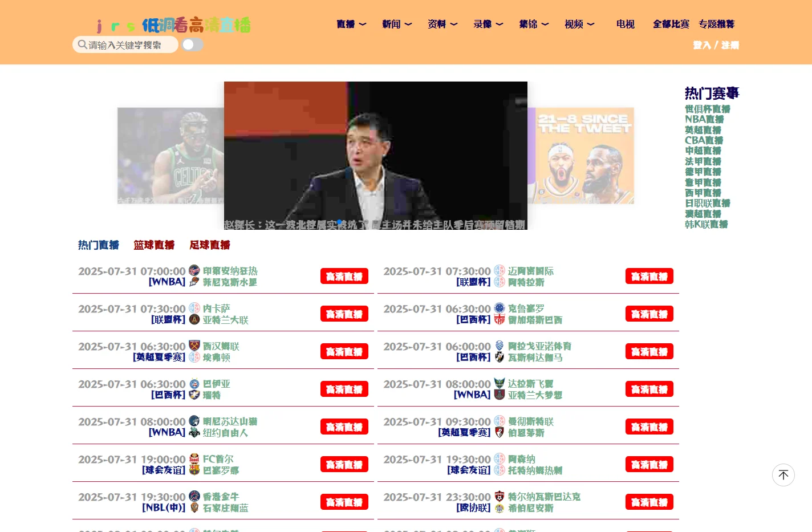Click the 菲尼克斯水星 team logo
Image resolution: width=812 pixels, height=532 pixels.
click(x=194, y=282)
